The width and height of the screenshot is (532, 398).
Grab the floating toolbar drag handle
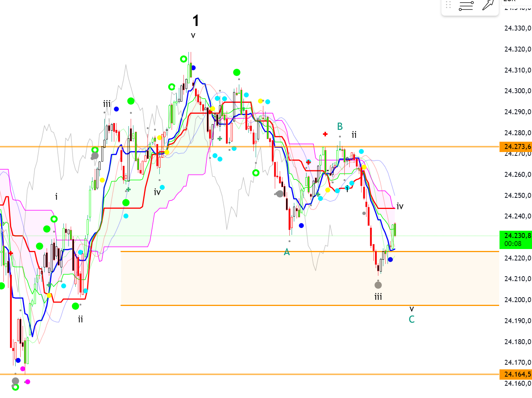pyautogui.click(x=448, y=5)
